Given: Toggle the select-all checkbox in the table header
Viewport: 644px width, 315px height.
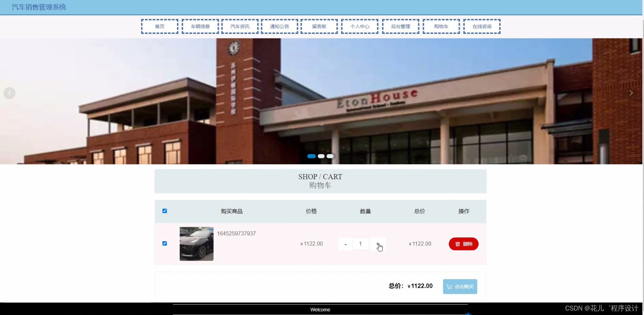Looking at the screenshot, I should 165,211.
